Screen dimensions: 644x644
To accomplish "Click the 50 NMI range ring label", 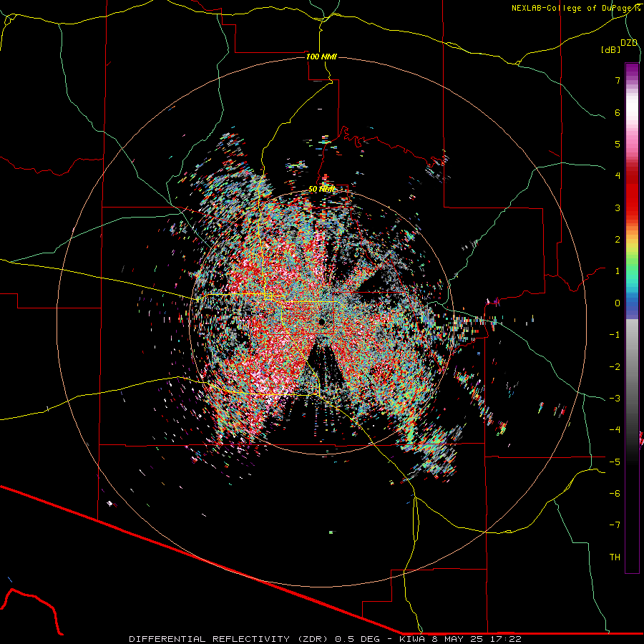I will coord(321,189).
